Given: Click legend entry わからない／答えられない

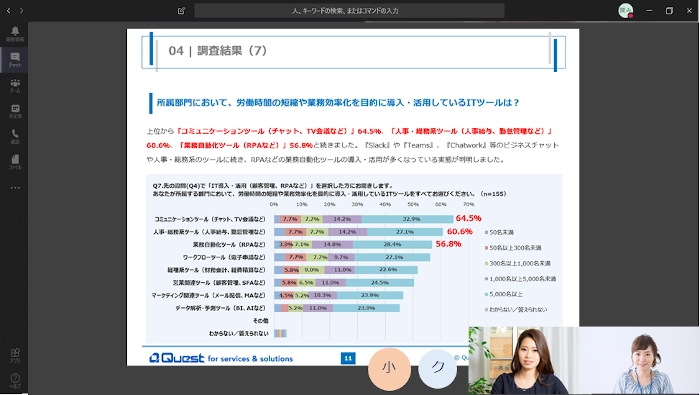Looking at the screenshot, I should coord(516,309).
